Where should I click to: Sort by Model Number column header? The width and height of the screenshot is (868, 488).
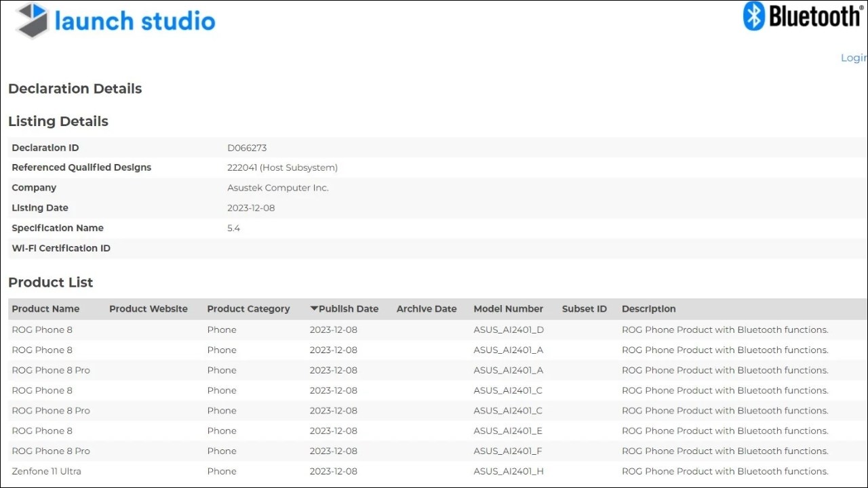pos(508,308)
